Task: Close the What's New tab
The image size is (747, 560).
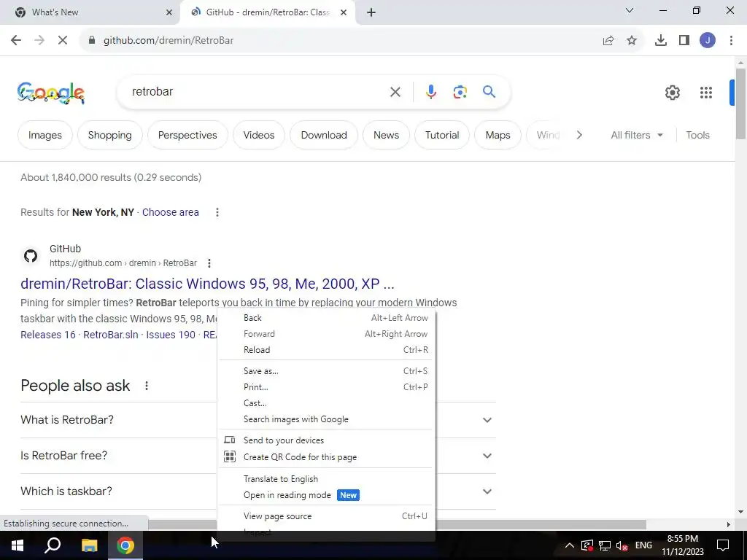Action: pos(169,12)
